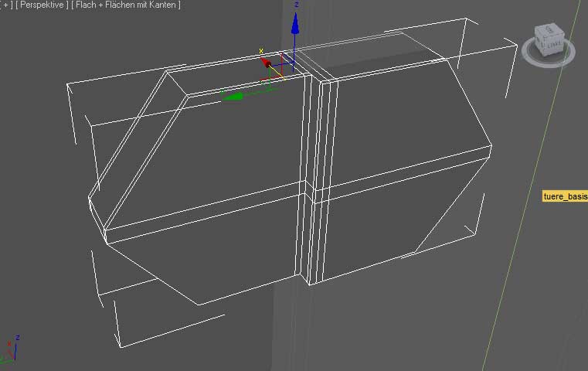Screen dimensions: 588x371
Task: Select the green Y axis gizmo arrow
Action: coord(232,96)
